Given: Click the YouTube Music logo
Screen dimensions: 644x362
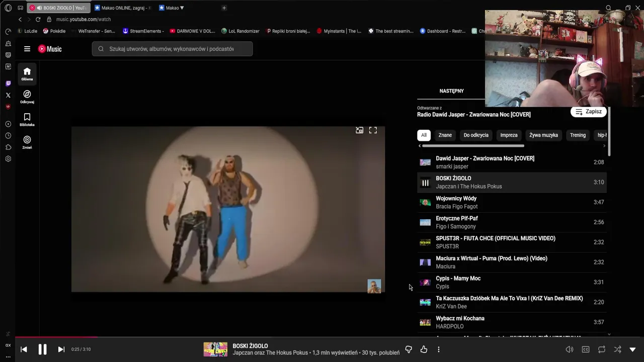Looking at the screenshot, I should tap(50, 49).
